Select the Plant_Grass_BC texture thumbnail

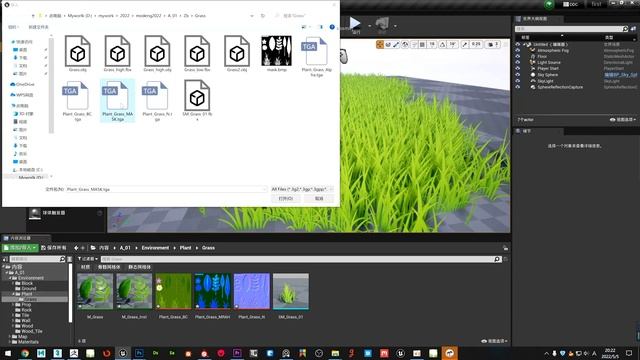(173, 291)
